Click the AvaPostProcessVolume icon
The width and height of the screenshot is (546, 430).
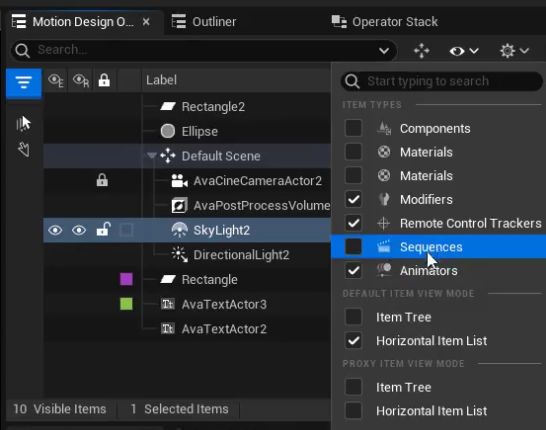tap(179, 205)
